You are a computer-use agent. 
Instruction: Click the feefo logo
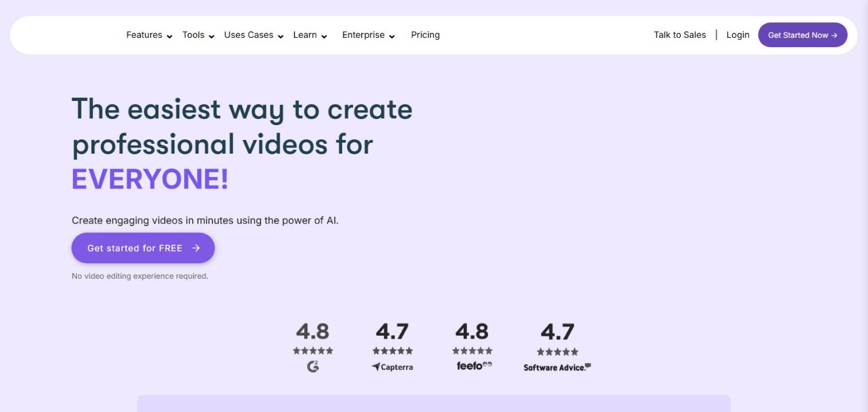pos(474,366)
